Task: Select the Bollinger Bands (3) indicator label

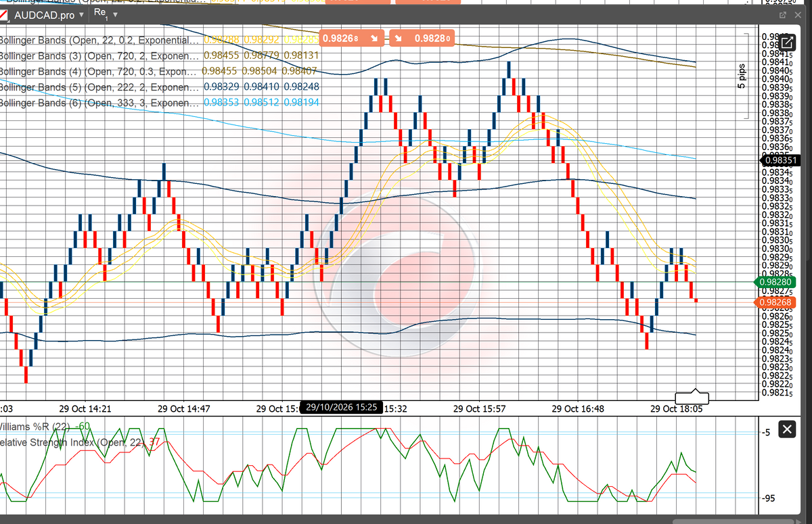Action: pos(99,55)
